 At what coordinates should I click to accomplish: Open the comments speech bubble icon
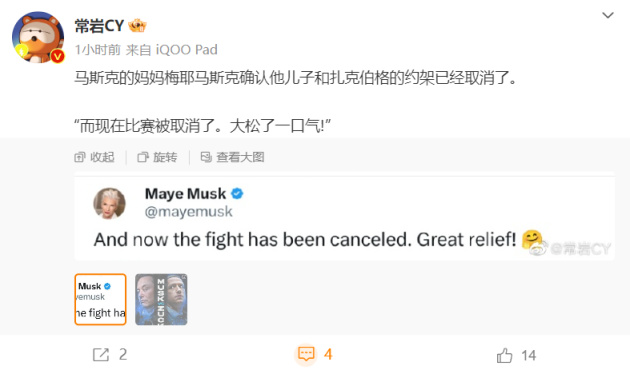306,354
